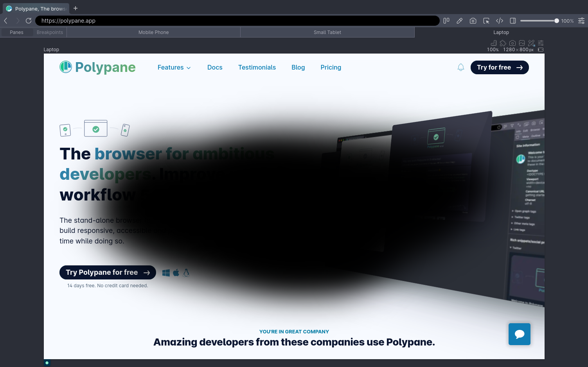Reload the current page

tap(29, 21)
